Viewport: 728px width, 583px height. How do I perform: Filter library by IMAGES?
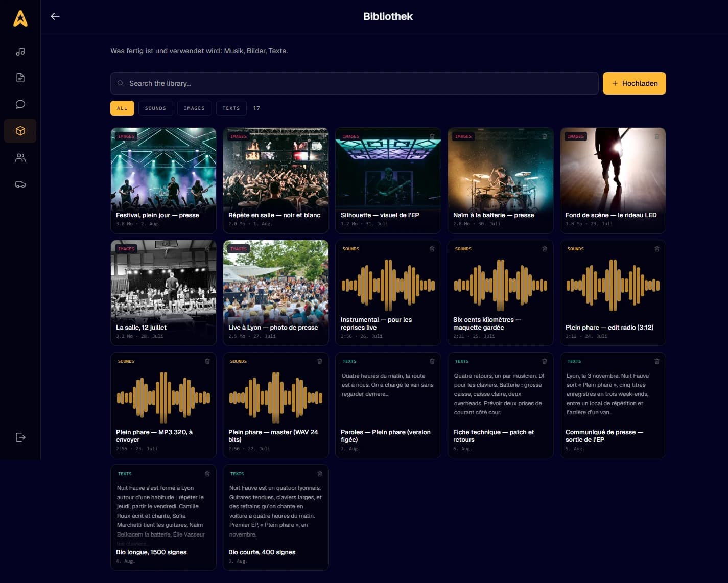pos(194,108)
